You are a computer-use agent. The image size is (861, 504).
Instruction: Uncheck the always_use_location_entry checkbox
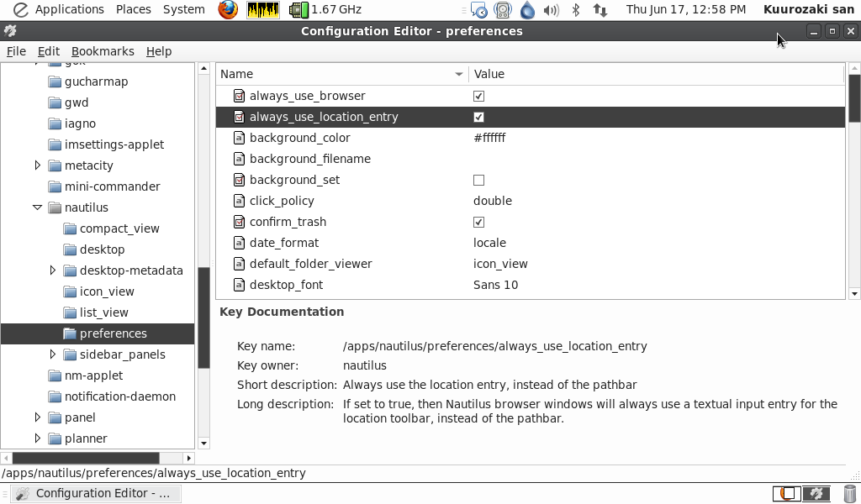[x=478, y=117]
